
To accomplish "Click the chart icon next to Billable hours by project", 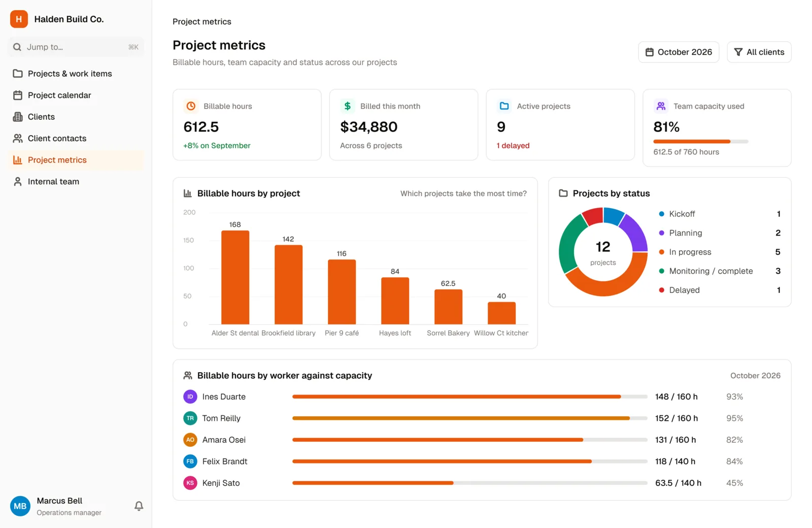I will pyautogui.click(x=188, y=193).
